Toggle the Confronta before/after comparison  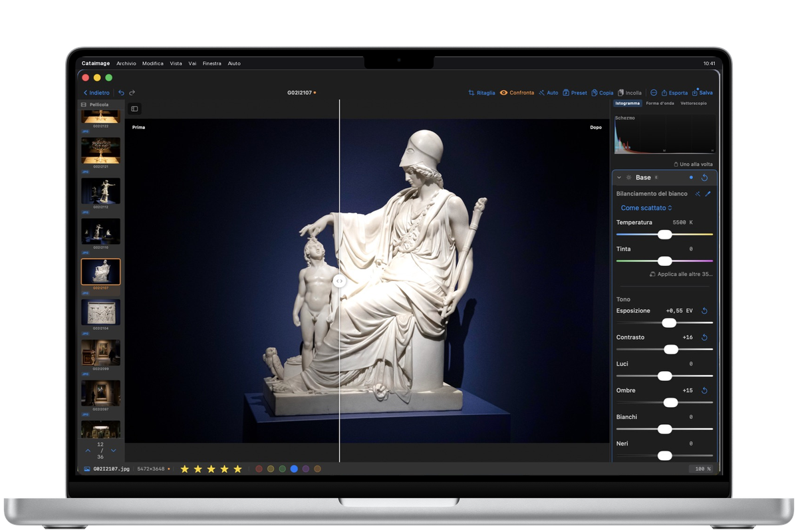pos(517,92)
